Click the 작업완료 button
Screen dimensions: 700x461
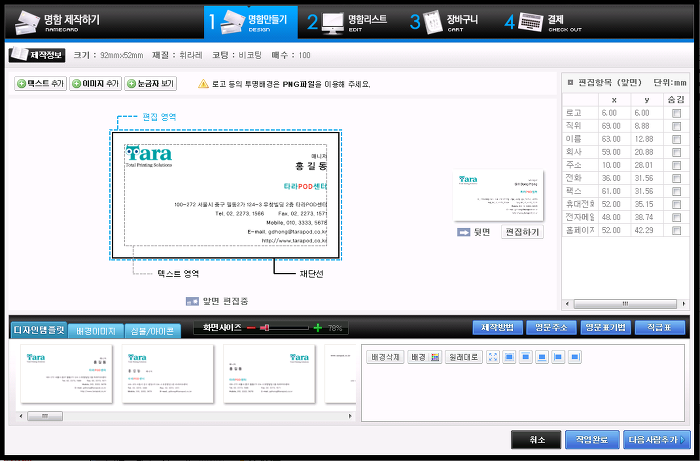(x=592, y=440)
